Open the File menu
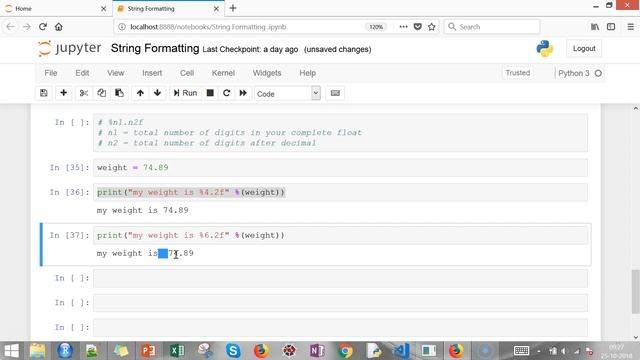 pos(51,73)
